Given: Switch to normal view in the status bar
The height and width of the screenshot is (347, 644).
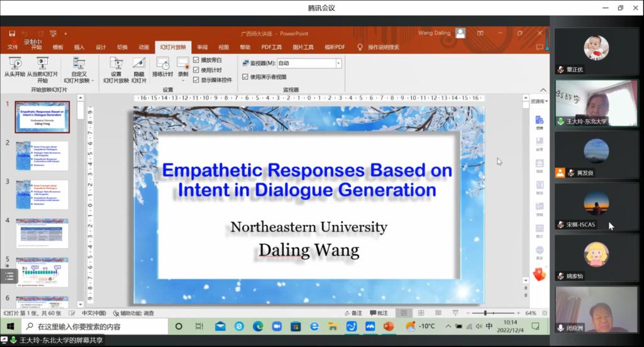Looking at the screenshot, I should [x=404, y=313].
